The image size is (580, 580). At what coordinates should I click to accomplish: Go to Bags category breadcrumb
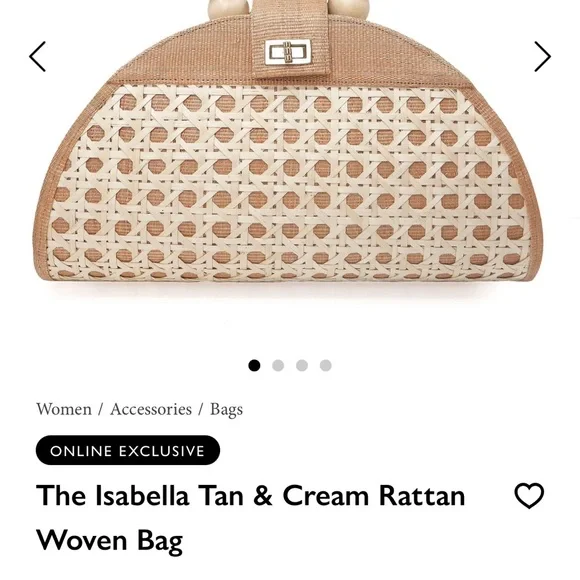(x=226, y=409)
